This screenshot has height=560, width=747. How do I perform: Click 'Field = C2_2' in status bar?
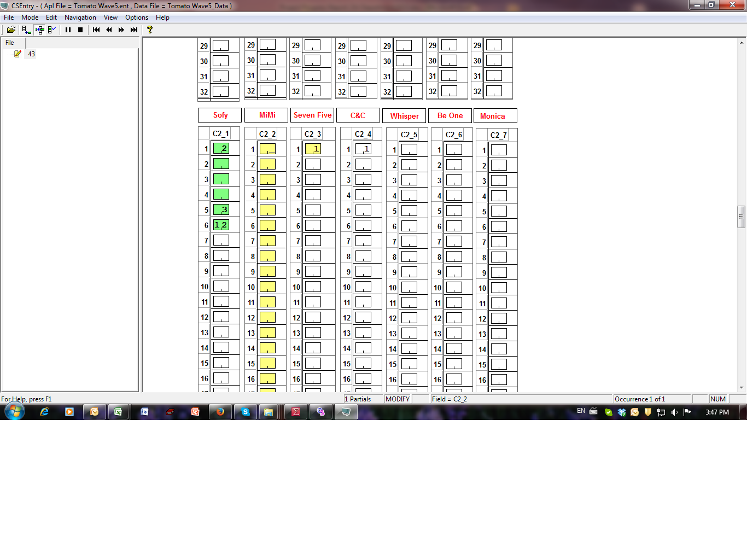[x=450, y=399]
